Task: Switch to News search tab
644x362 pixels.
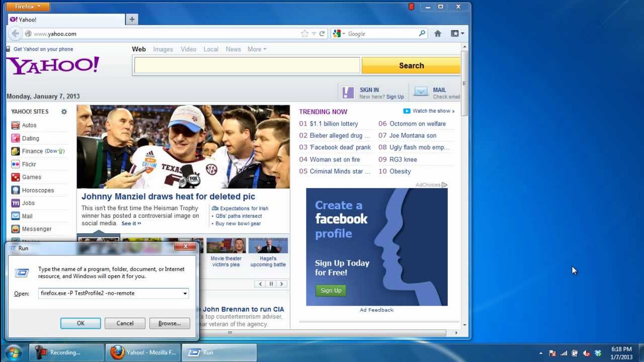Action: click(233, 49)
